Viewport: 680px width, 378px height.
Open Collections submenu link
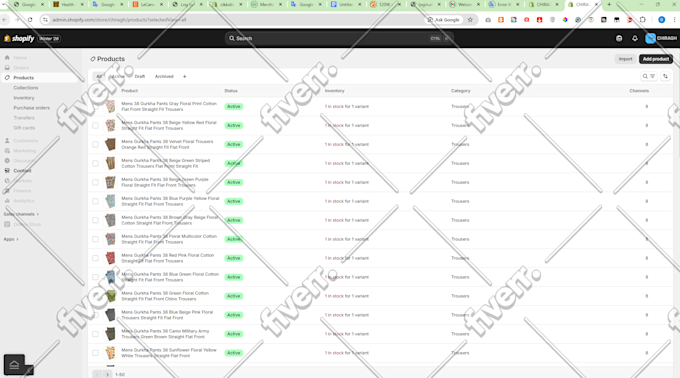click(26, 88)
